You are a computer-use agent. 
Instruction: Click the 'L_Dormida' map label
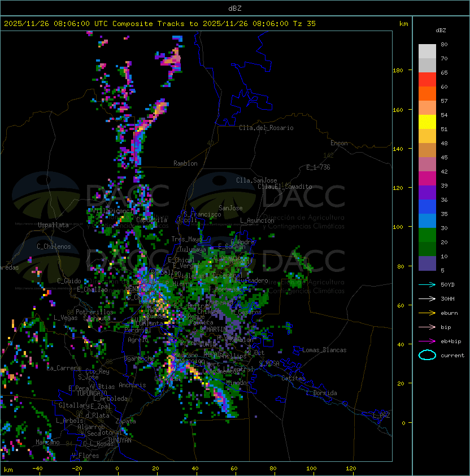(x=321, y=393)
